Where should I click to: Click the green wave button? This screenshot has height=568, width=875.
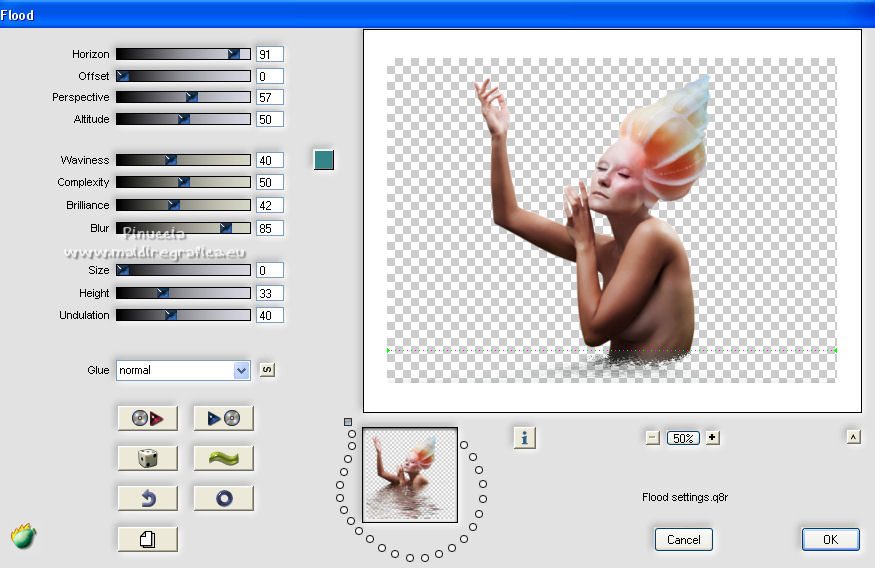223,458
